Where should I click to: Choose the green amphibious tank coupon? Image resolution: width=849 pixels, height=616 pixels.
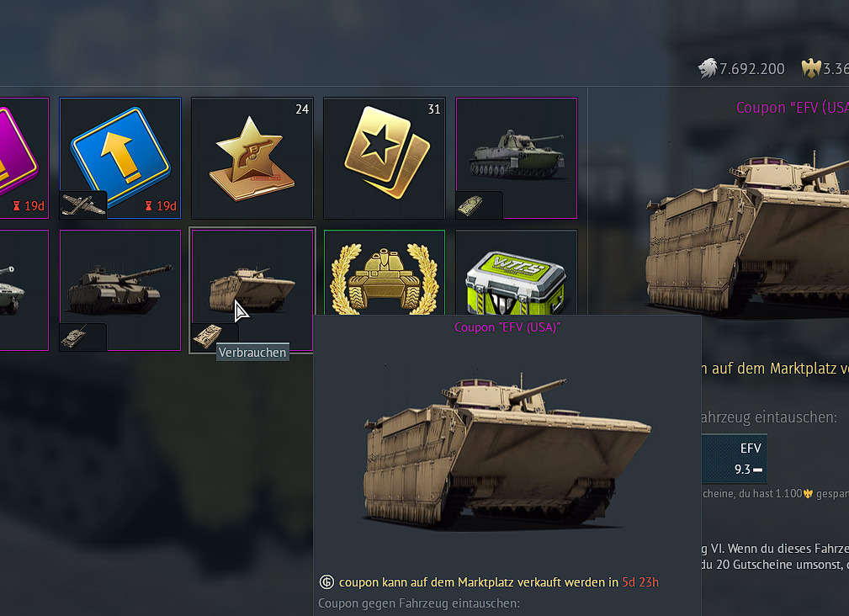click(517, 158)
